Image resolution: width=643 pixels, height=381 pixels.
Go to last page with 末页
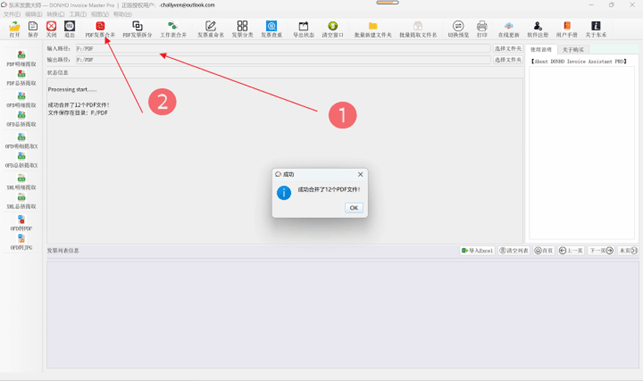click(628, 251)
